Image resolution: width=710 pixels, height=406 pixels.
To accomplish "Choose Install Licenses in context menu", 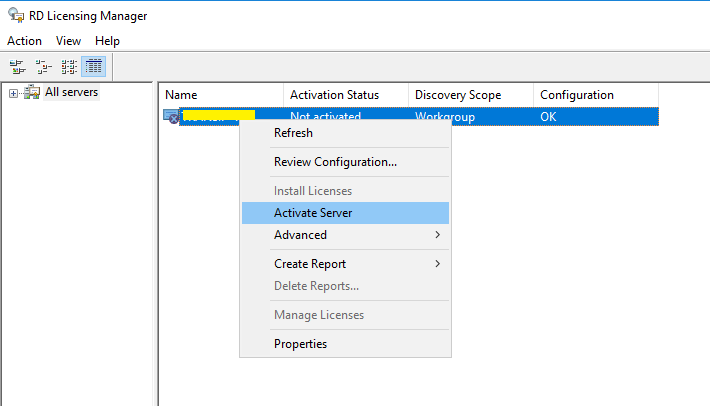I will 345,191.
